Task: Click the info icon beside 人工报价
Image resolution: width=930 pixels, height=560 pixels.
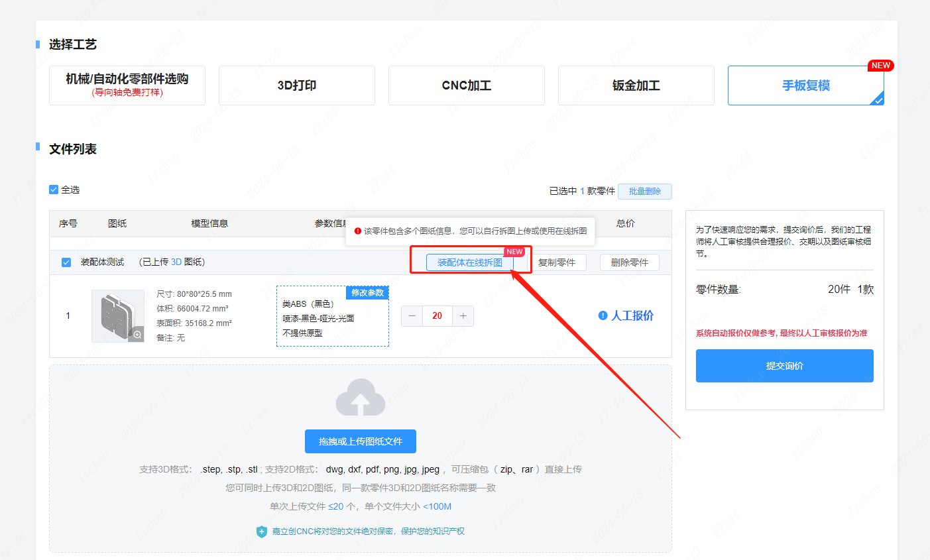Action: click(603, 315)
